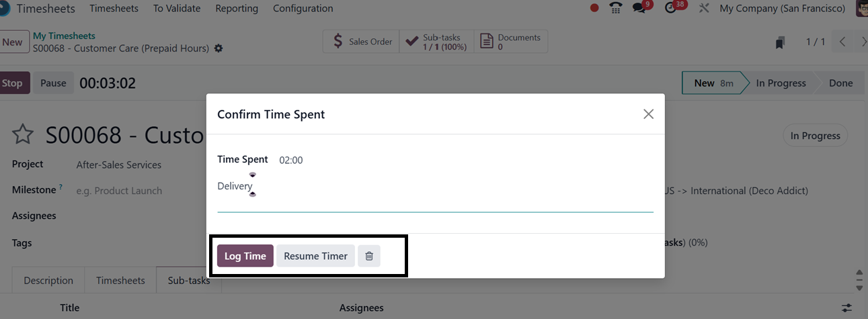Open the Configuration menu
The width and height of the screenshot is (868, 319).
coord(303,9)
